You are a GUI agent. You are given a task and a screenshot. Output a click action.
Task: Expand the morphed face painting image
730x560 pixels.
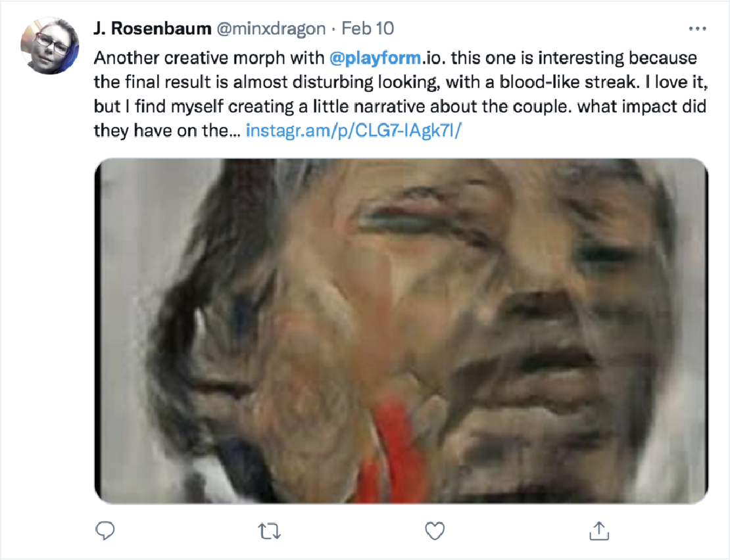pyautogui.click(x=401, y=331)
